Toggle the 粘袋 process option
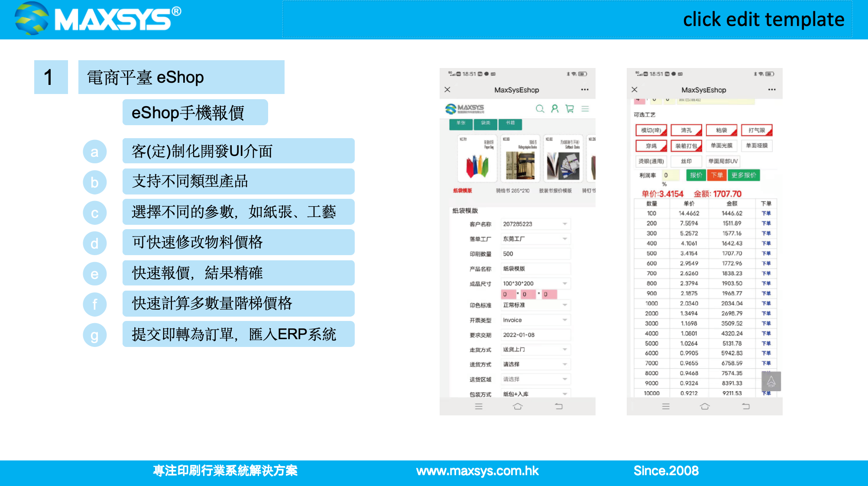The height and width of the screenshot is (486, 868). coord(722,130)
